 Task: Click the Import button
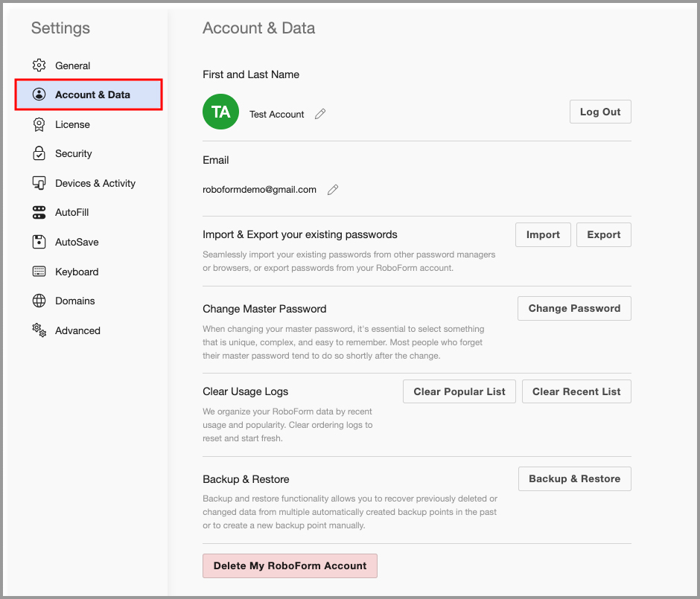click(543, 234)
